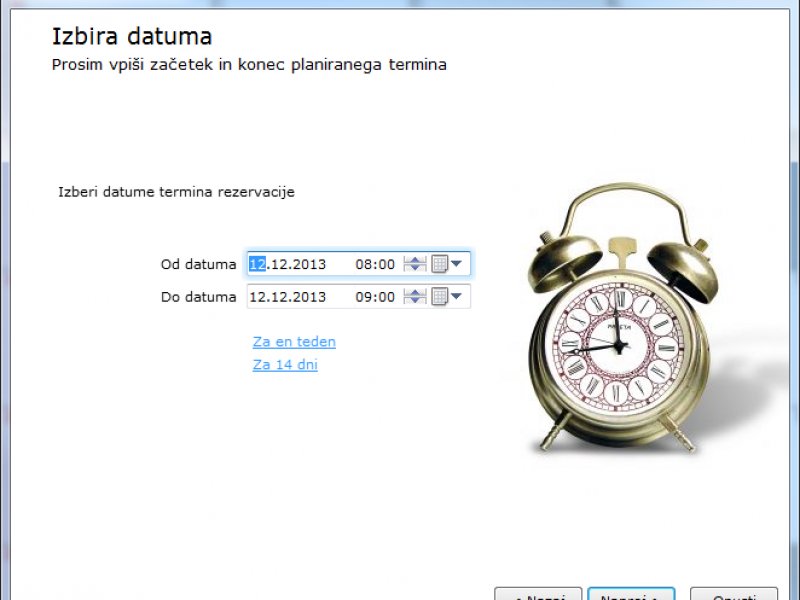Screen dimensions: 800x600
Task: Open the calendar icon in Od datuma field
Action: [x=439, y=265]
